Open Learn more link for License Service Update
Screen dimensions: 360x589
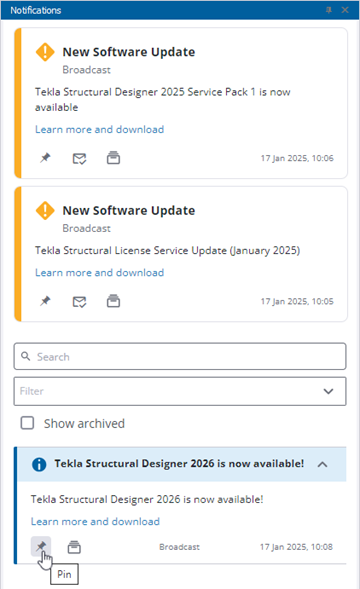(x=100, y=273)
